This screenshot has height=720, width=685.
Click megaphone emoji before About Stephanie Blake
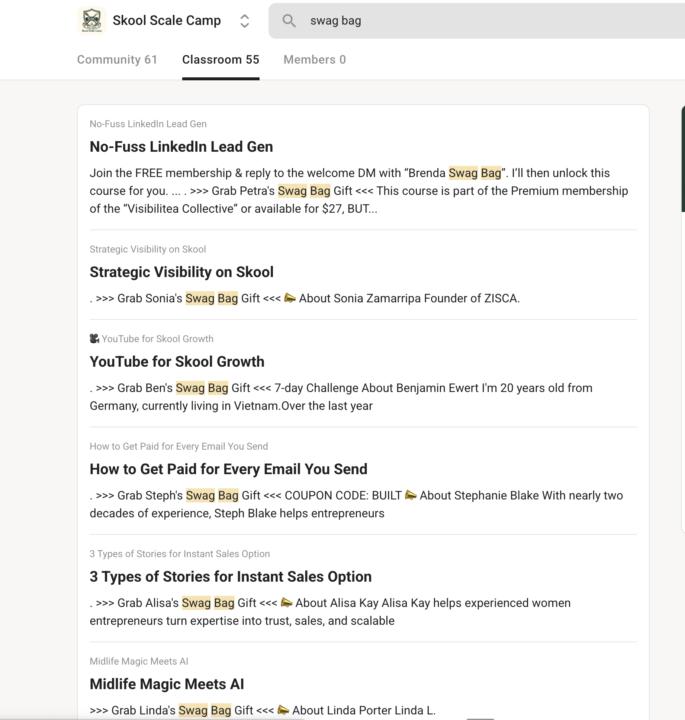[410, 495]
